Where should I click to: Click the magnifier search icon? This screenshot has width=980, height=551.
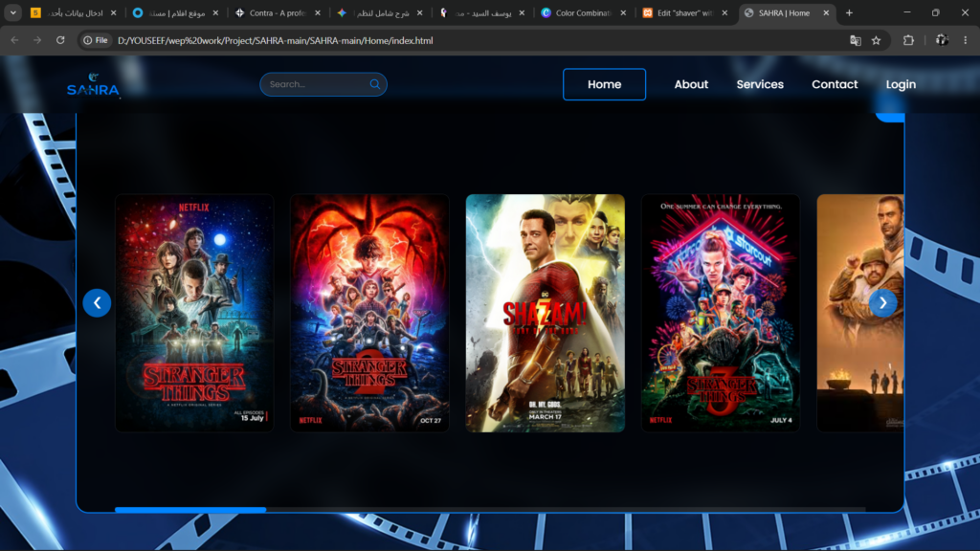coord(375,84)
